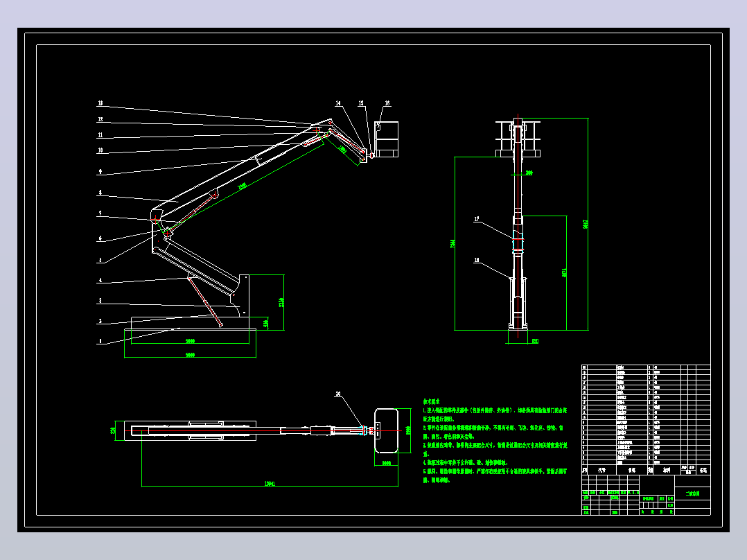Pick the callout label 15 above the basket
This screenshot has height=560, width=747.
tap(361, 103)
